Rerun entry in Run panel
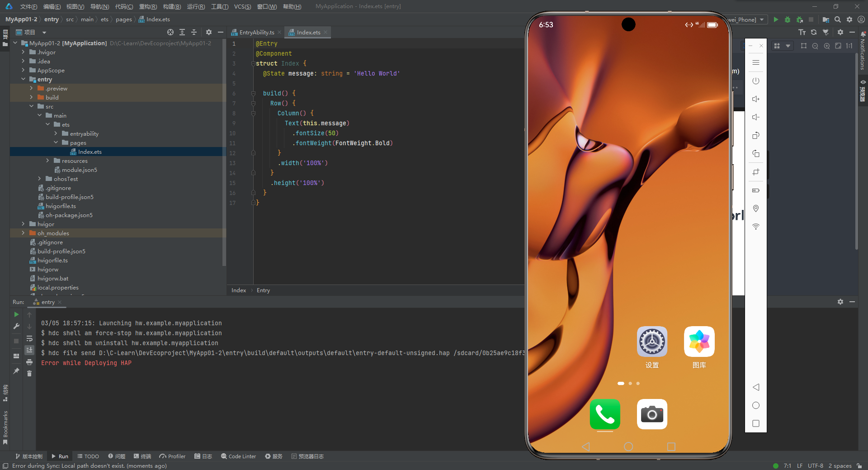Image resolution: width=868 pixels, height=470 pixels. coord(16,314)
